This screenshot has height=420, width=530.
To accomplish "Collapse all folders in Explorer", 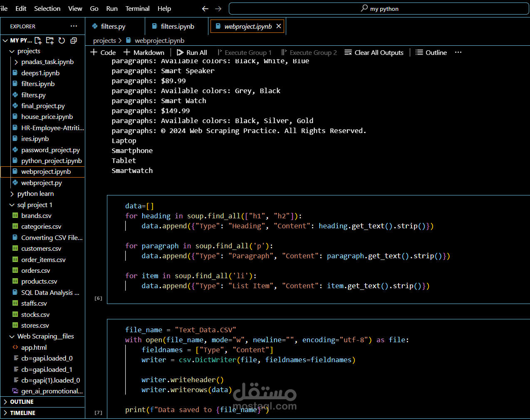I will [x=74, y=40].
